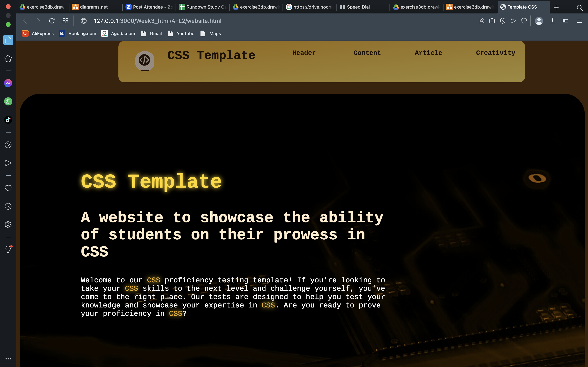
Task: Click the address bar URL field
Action: [157, 21]
